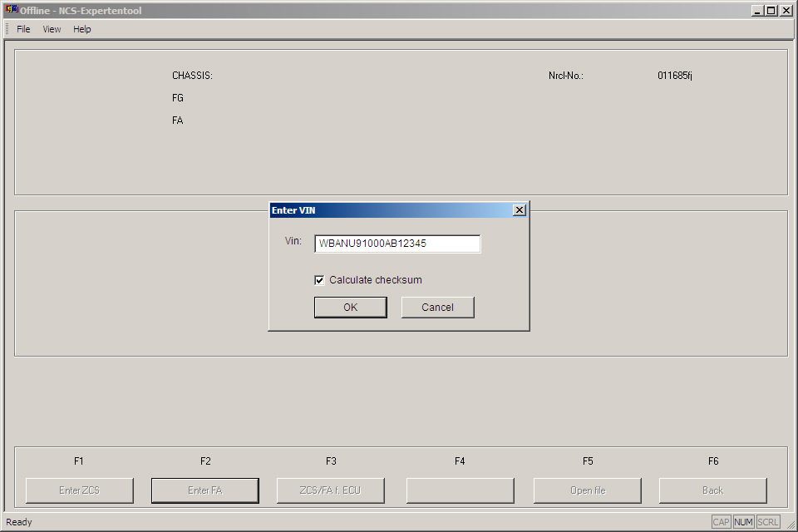Click the CAP status bar indicator
Image resolution: width=798 pixels, height=532 pixels.
pos(722,522)
